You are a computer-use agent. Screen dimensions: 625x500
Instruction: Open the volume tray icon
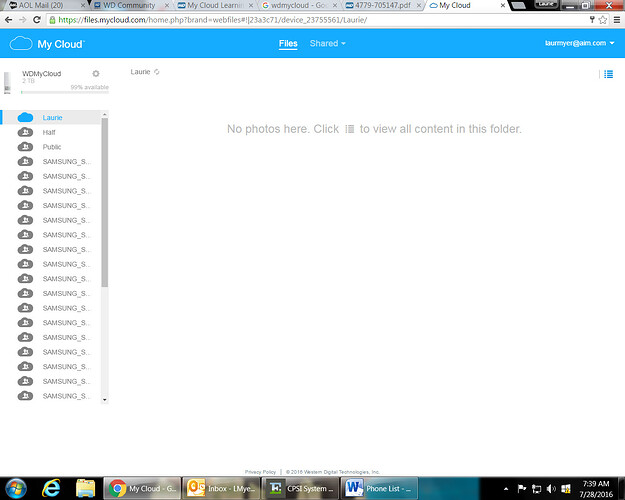[x=551, y=488]
